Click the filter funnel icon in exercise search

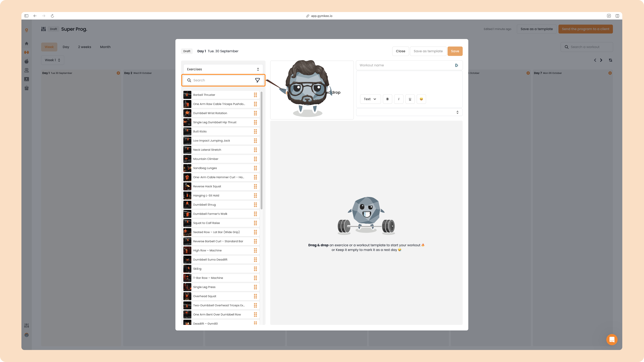point(257,80)
